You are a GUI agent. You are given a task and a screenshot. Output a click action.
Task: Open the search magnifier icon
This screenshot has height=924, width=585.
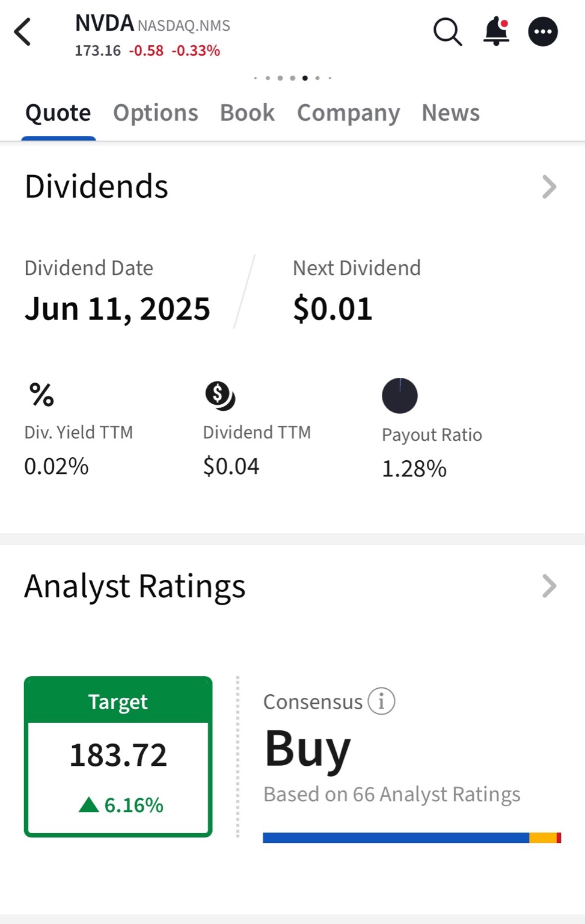click(x=447, y=32)
